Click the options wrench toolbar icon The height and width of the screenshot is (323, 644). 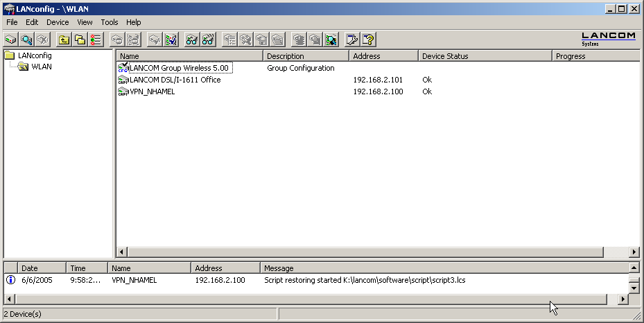352,40
